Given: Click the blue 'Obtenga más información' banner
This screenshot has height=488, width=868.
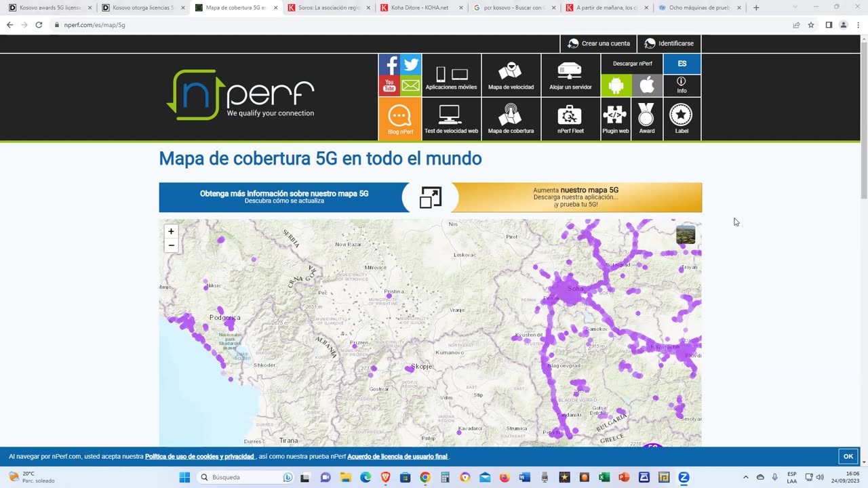Looking at the screenshot, I should coord(284,197).
